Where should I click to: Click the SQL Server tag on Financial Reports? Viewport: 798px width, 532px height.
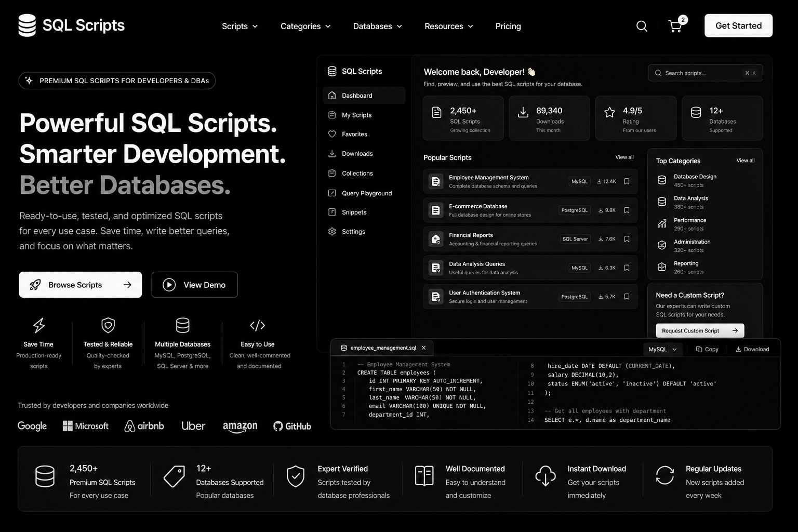(575, 239)
